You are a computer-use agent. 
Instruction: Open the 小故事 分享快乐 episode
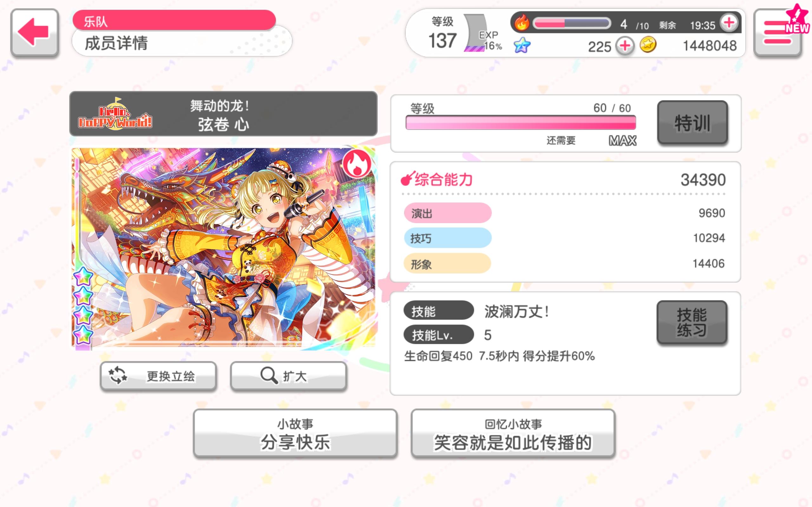pos(295,433)
